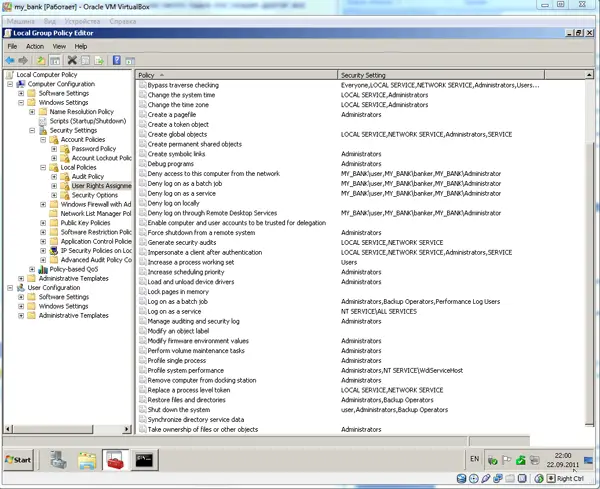
Task: Click the Show Desktop button in taskbar
Action: pos(588,460)
